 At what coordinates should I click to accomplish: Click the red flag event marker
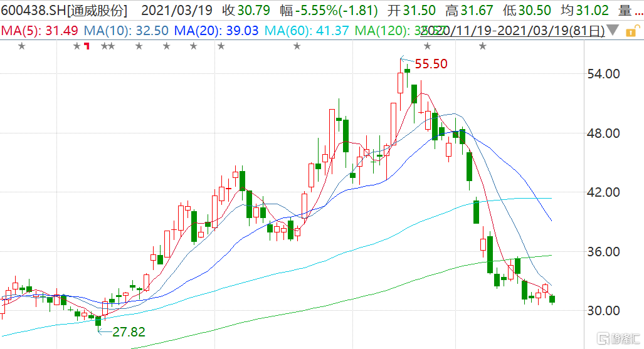[87, 46]
